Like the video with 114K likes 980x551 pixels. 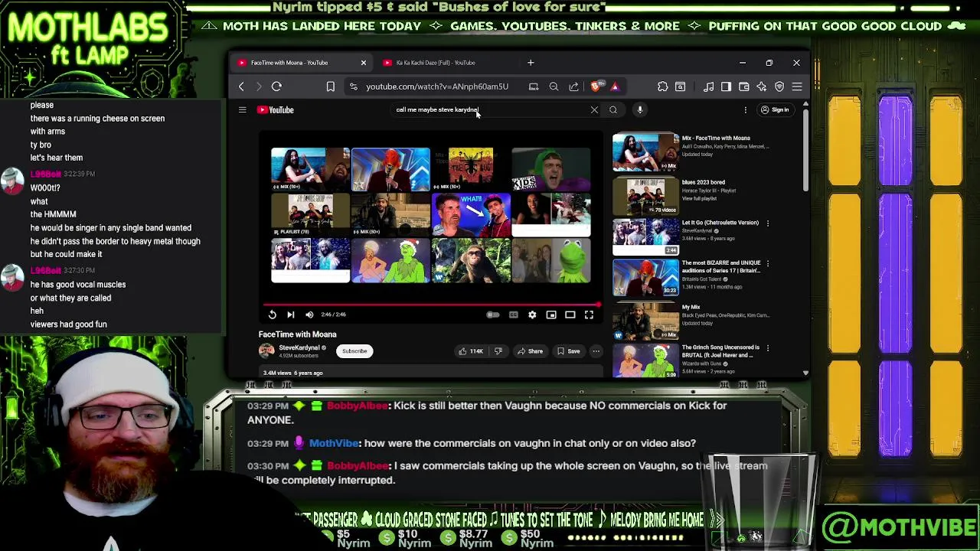pos(471,351)
